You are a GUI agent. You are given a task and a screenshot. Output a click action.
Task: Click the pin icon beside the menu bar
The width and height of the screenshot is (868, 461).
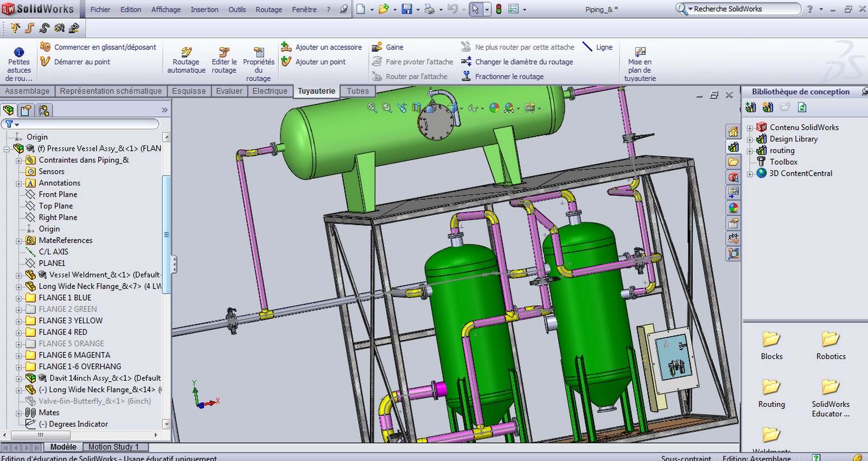343,9
